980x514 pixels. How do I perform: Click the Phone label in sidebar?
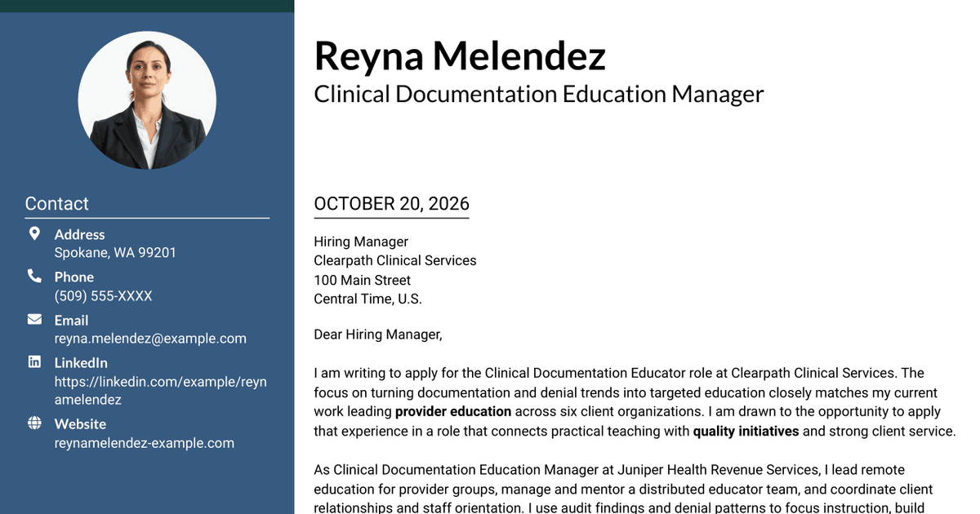coord(74,277)
